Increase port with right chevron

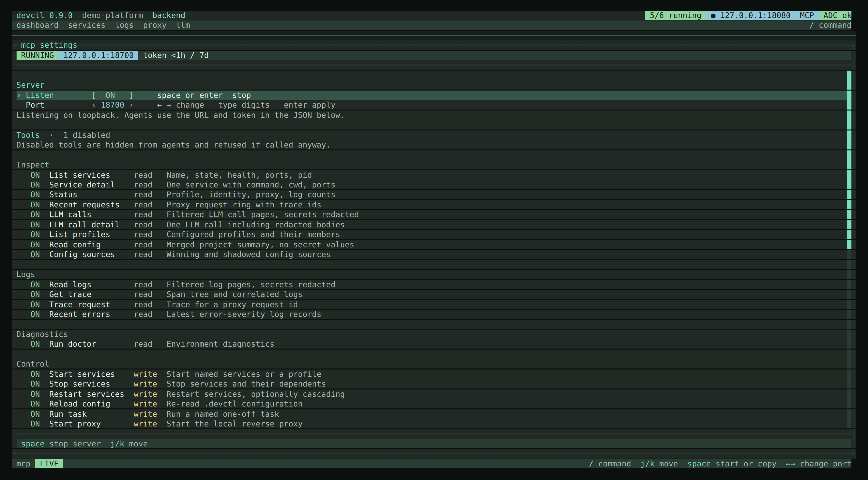tap(132, 105)
